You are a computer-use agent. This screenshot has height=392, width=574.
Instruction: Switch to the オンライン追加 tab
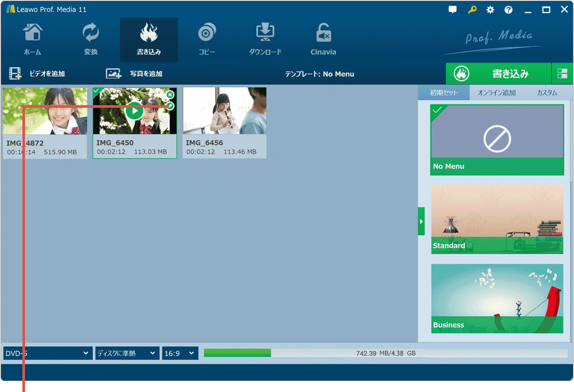496,93
